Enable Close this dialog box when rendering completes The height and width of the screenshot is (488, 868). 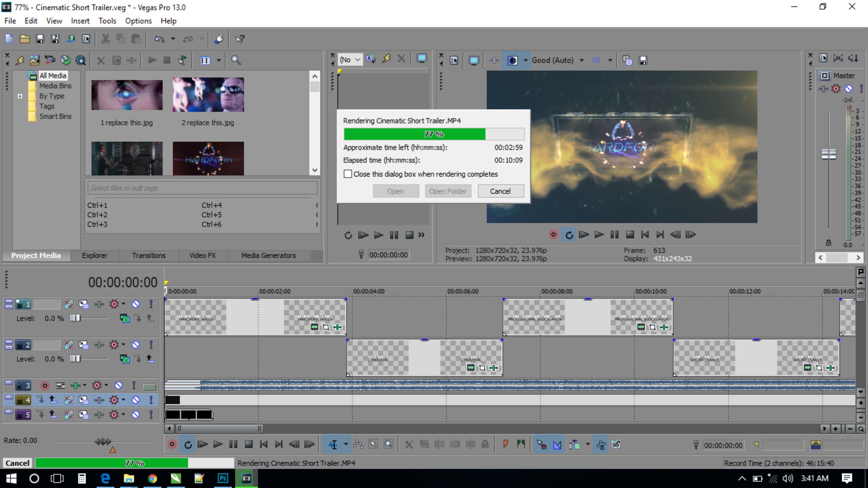coord(348,174)
